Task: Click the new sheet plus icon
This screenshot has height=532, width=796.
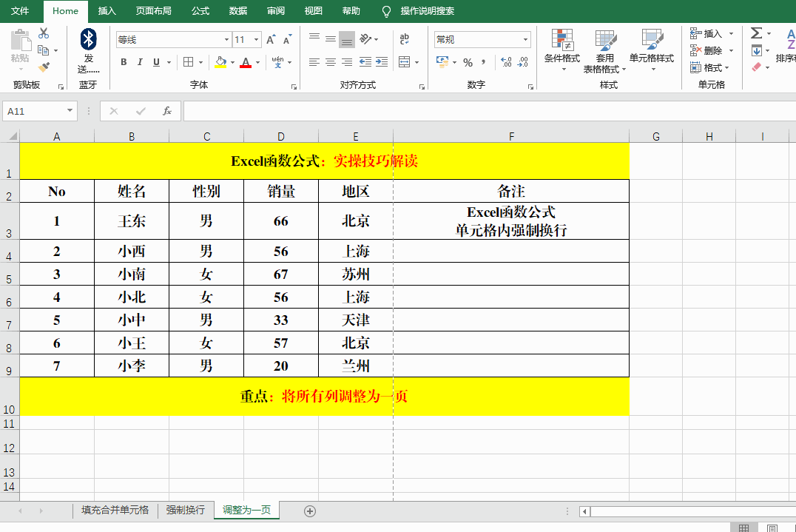Action: [x=310, y=511]
